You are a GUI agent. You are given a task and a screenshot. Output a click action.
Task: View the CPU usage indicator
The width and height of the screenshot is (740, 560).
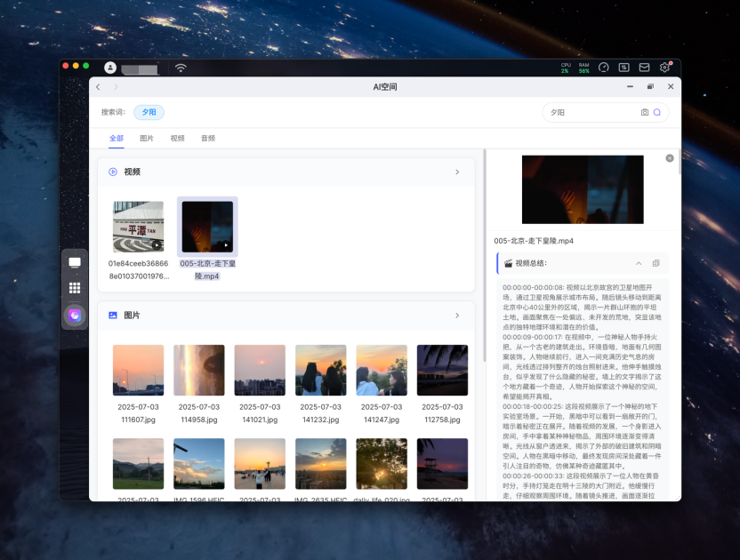[566, 68]
